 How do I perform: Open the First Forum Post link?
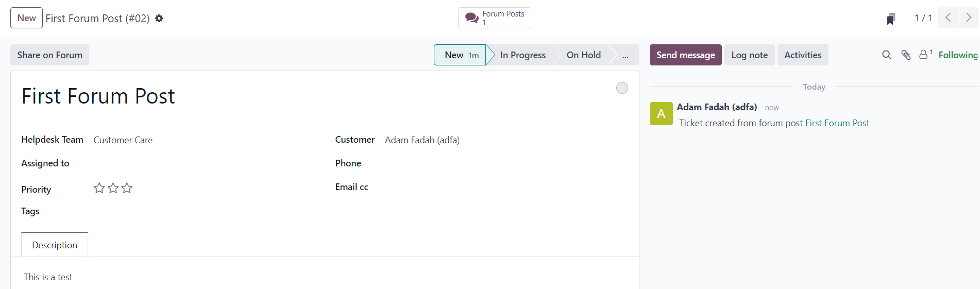(837, 123)
